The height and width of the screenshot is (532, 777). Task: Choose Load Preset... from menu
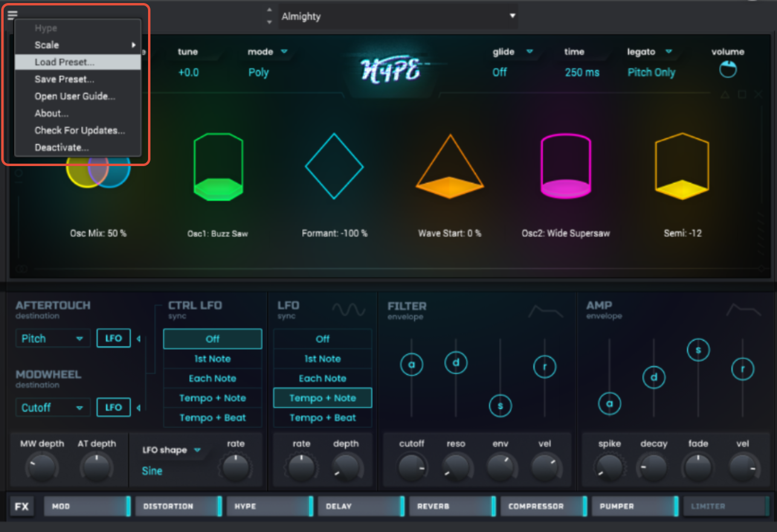[x=78, y=62]
